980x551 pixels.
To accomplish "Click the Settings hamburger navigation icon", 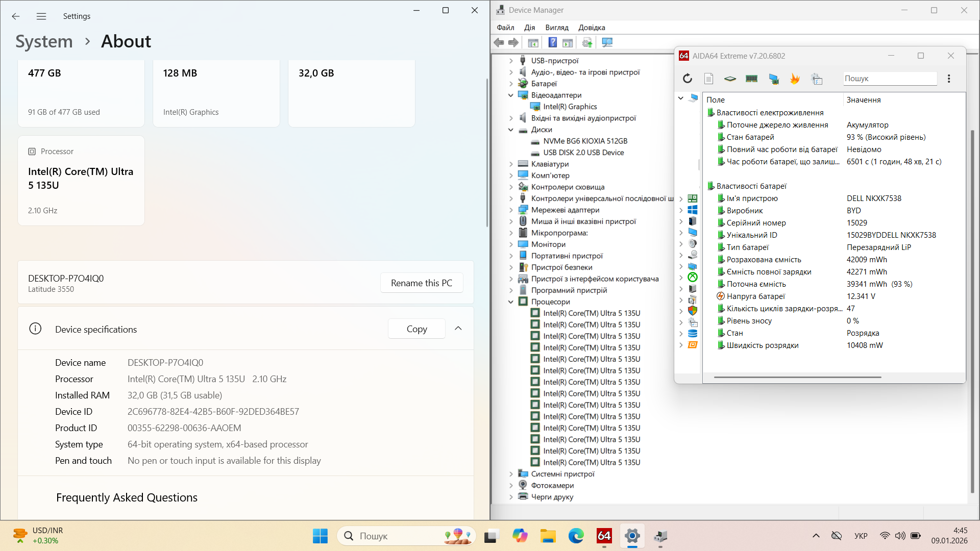I will click(41, 16).
